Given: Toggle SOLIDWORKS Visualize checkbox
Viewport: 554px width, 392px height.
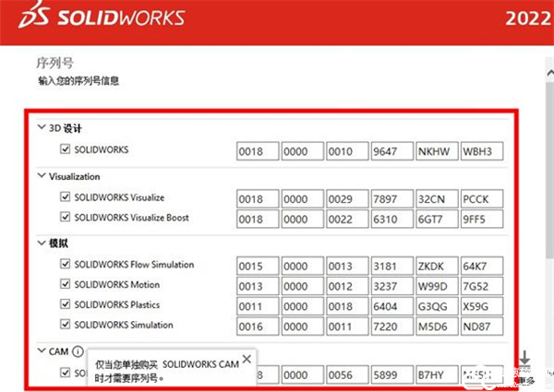Looking at the screenshot, I should click(65, 196).
